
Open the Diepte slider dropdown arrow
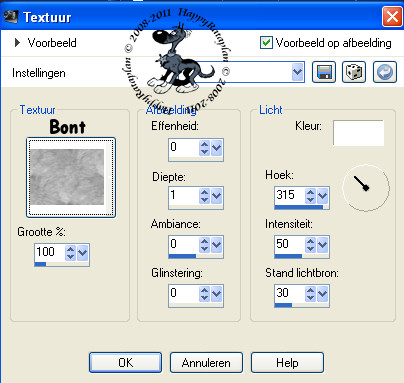click(x=217, y=196)
